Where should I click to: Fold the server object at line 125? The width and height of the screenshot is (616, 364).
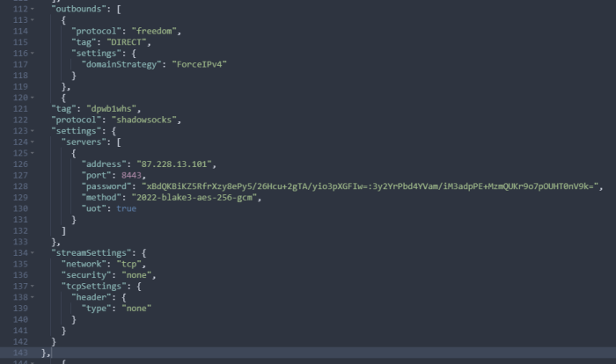click(x=33, y=153)
